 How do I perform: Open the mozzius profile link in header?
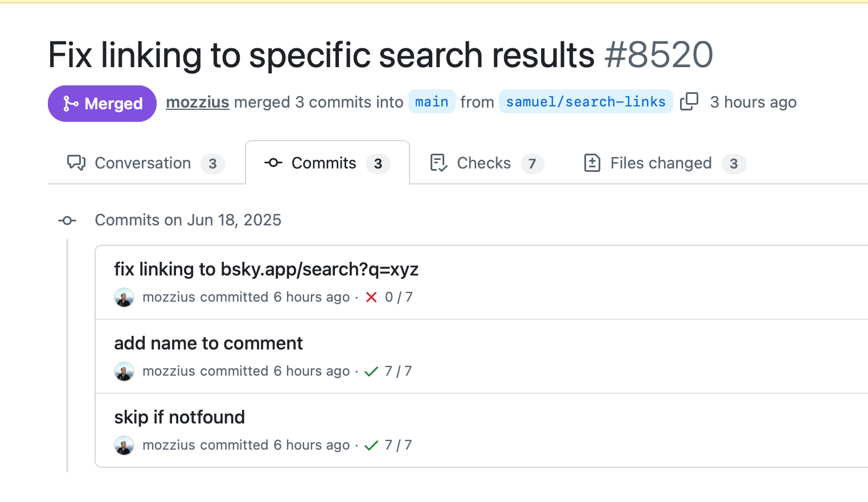(x=197, y=102)
